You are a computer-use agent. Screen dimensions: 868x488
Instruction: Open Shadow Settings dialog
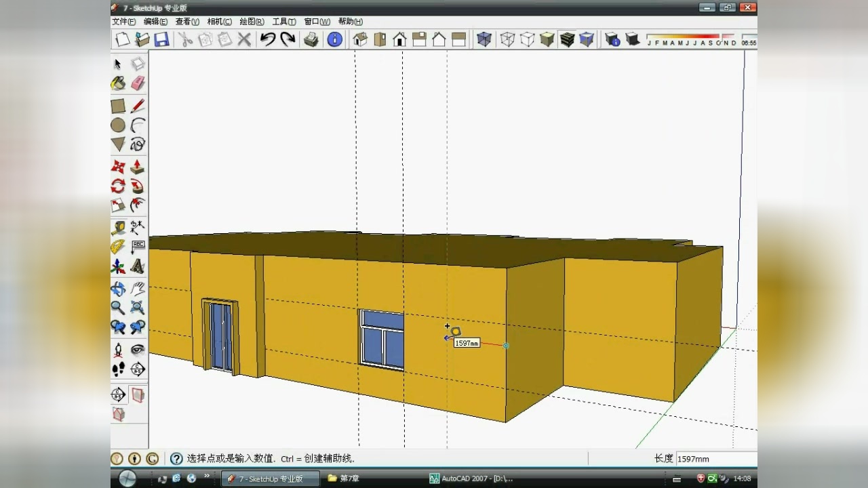click(612, 39)
